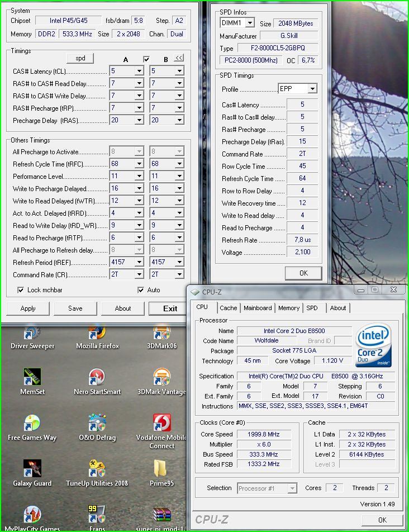Click the << collapse button beside column B

tap(179, 58)
